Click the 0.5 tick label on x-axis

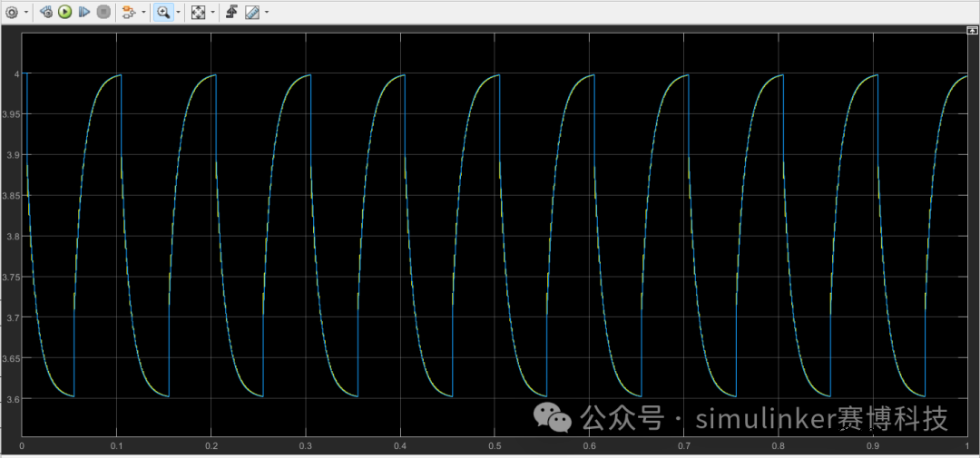(495, 447)
